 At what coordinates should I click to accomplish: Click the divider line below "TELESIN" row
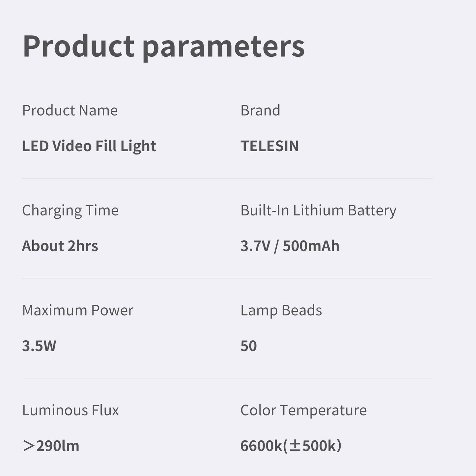[227, 178]
